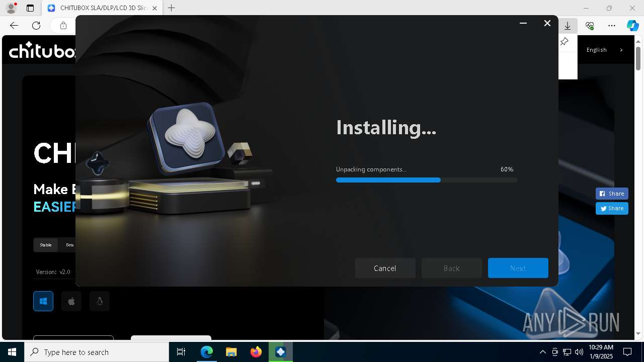Show hidden system tray icons
The height and width of the screenshot is (362, 644).
pyautogui.click(x=542, y=352)
